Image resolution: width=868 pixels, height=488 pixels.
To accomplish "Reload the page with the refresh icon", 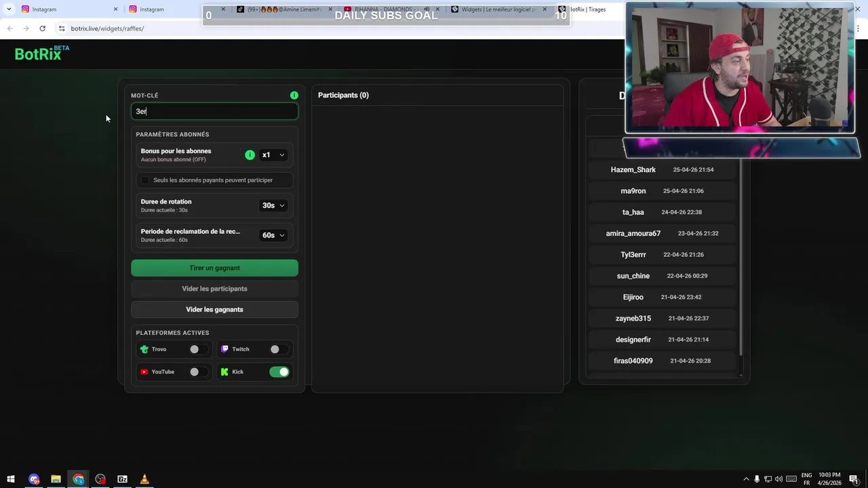I will 42,28.
